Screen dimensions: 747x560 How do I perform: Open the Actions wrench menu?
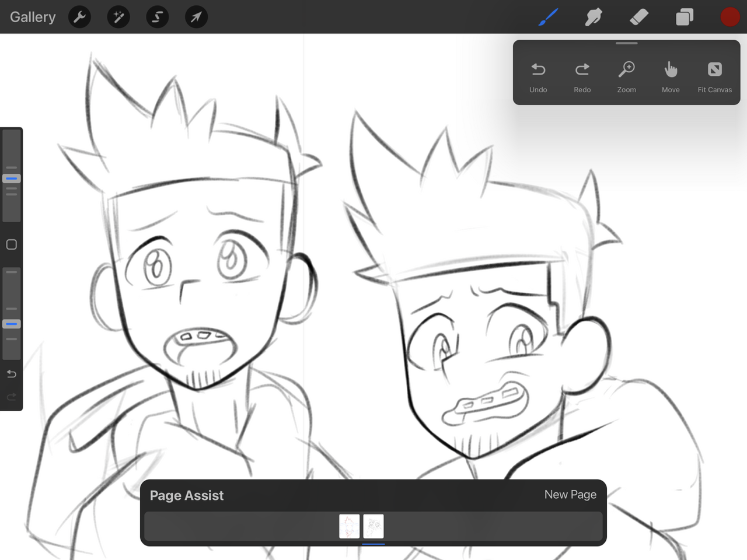point(79,17)
